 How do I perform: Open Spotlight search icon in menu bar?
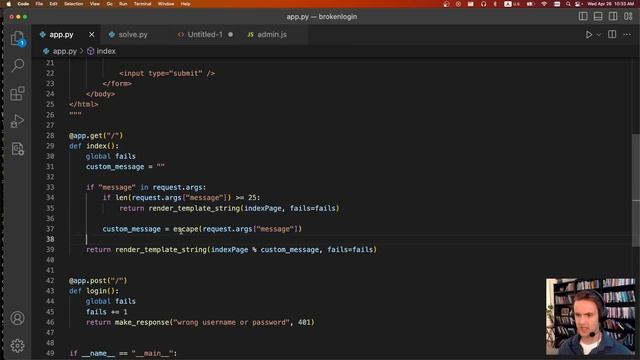click(568, 4)
